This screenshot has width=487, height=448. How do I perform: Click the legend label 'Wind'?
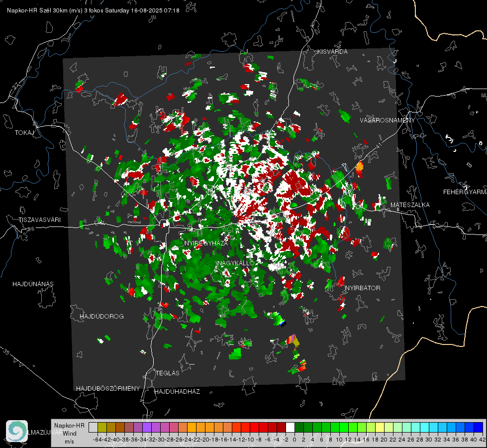click(x=70, y=434)
